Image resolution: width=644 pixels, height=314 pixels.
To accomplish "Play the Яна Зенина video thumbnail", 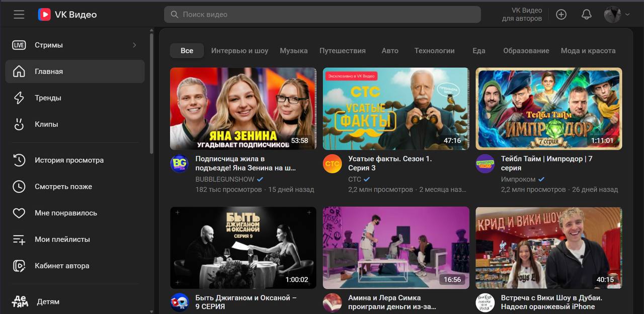I will [x=243, y=109].
